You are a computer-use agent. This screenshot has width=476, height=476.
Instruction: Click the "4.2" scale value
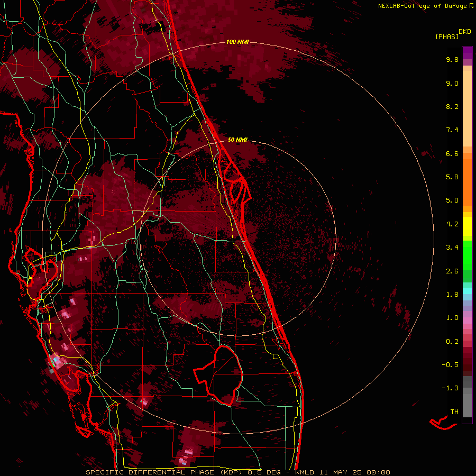(452, 224)
